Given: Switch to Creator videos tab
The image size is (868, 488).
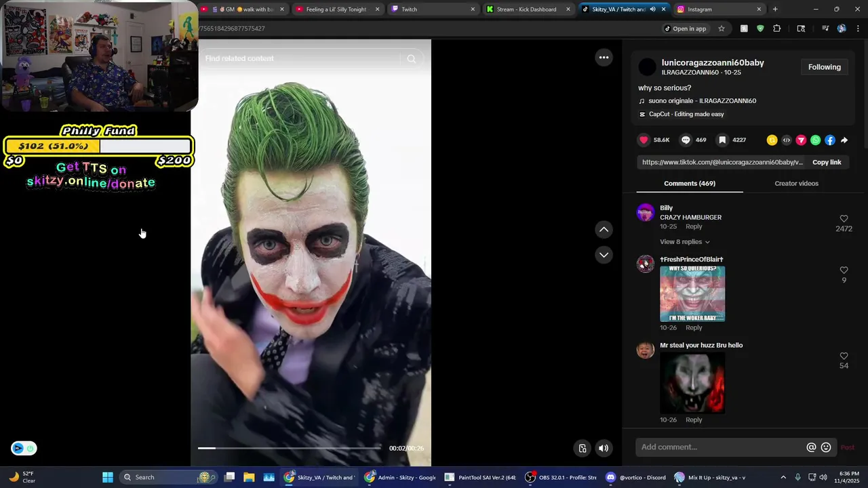Looking at the screenshot, I should (796, 184).
